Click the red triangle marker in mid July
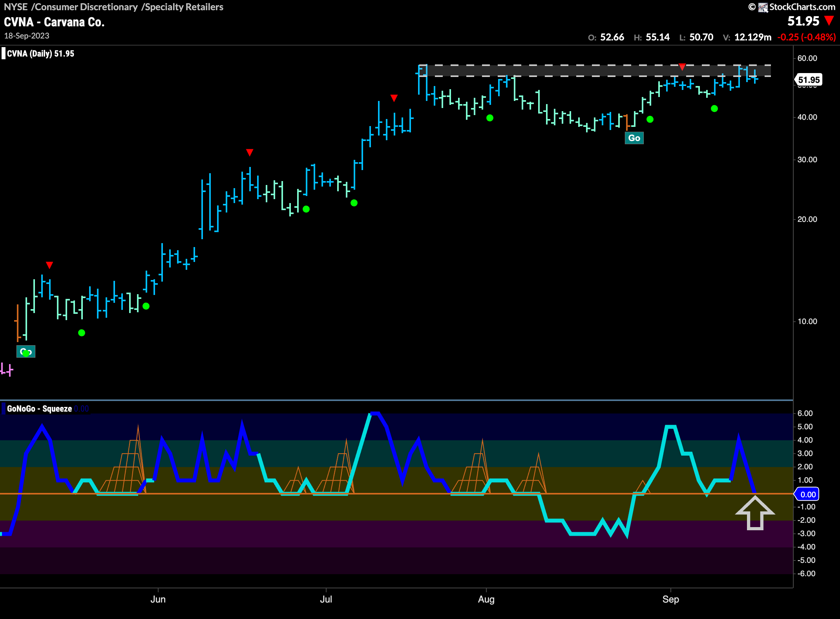Screen dimensions: 840x619 point(394,98)
